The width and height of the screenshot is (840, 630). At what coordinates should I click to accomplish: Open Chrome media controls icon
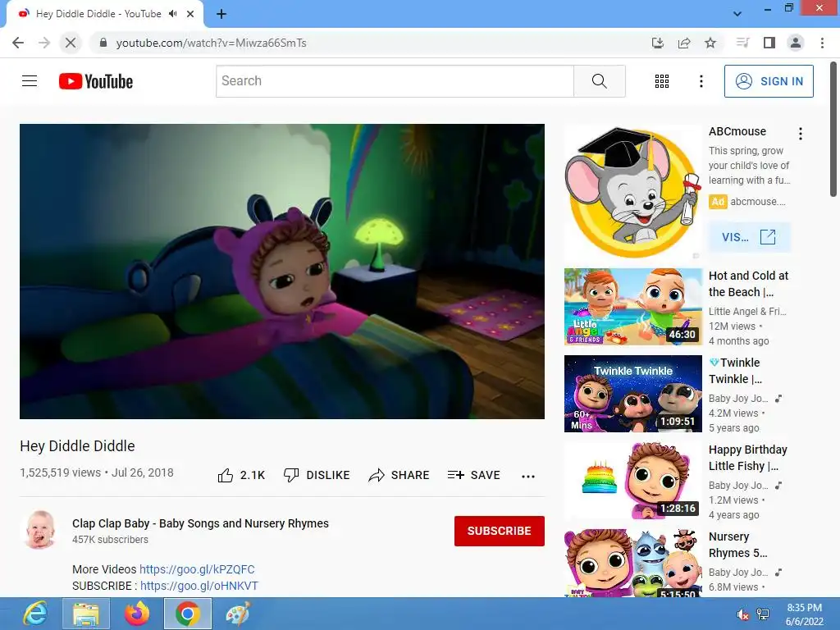[x=742, y=43]
